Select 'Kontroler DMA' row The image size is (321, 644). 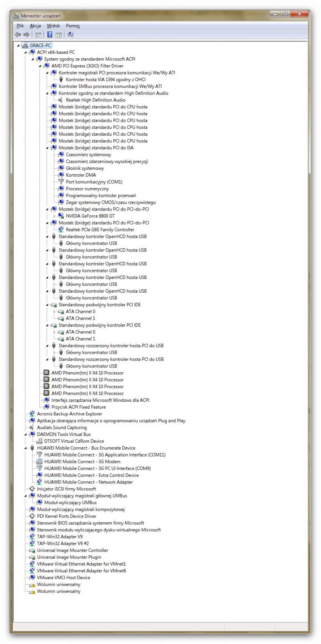[81, 175]
